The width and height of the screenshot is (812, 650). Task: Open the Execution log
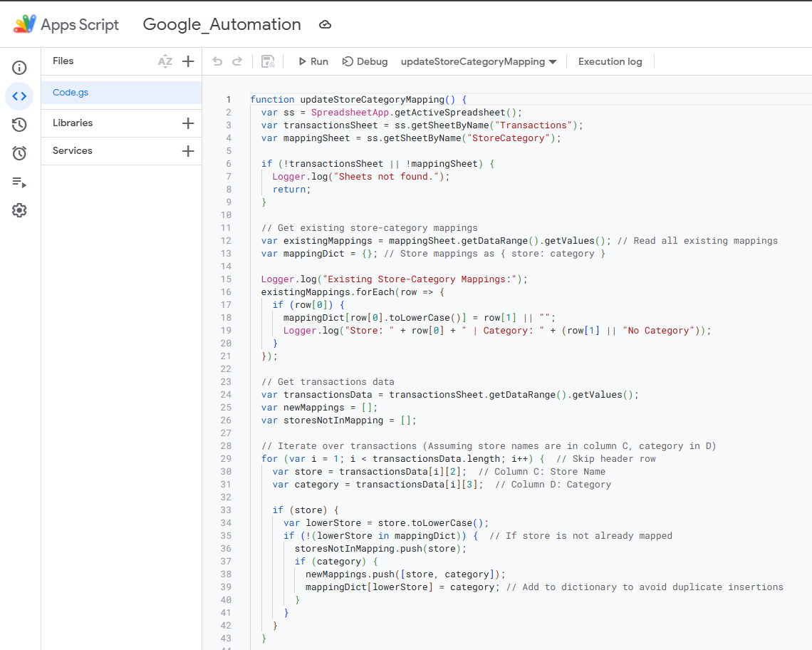610,61
